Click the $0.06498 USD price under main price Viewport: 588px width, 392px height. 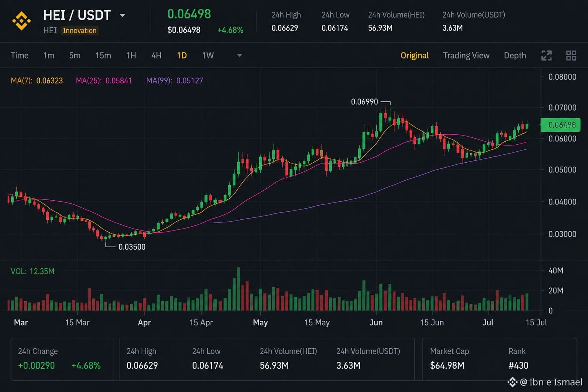184,30
